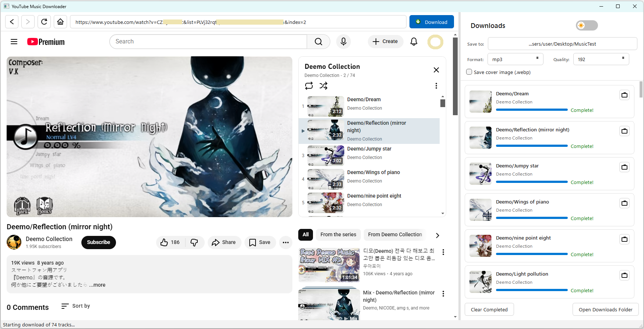Open the YouTube hamburger guide menu

[x=14, y=42]
